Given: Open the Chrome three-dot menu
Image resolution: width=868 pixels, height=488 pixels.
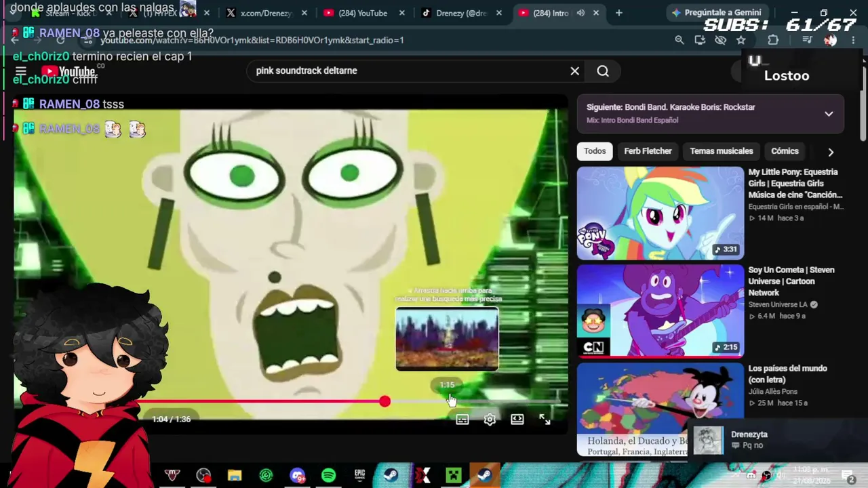Looking at the screenshot, I should (853, 40).
